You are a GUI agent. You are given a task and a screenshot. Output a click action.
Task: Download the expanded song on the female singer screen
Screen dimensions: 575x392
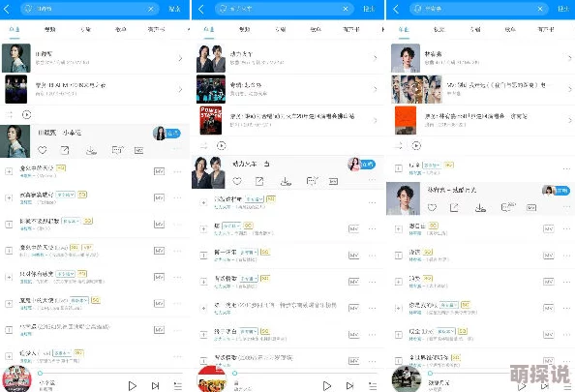point(91,150)
